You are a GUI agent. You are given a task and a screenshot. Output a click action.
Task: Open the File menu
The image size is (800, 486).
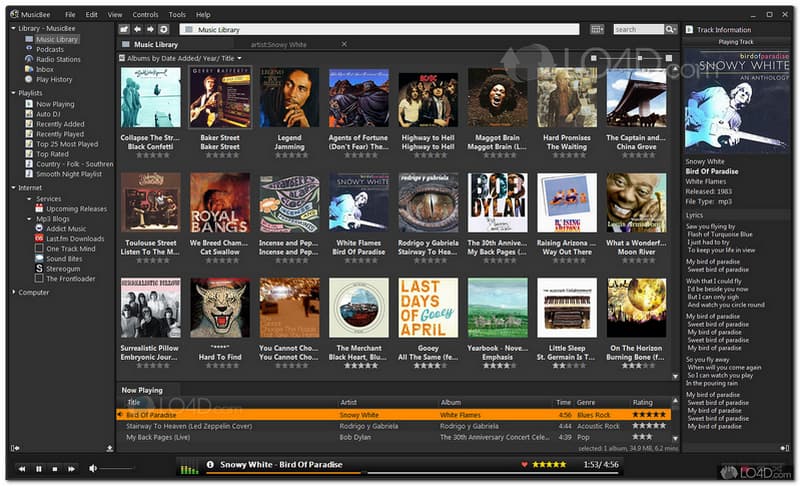click(x=70, y=15)
